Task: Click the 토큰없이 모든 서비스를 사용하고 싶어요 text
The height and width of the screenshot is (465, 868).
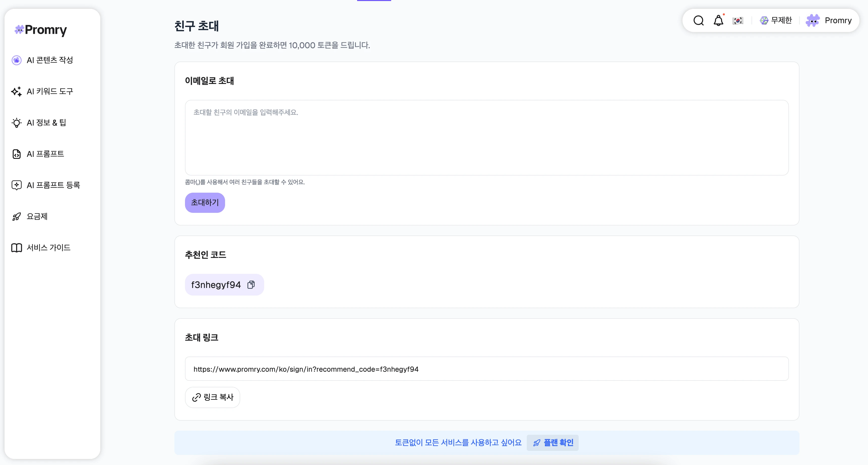Action: click(x=458, y=443)
